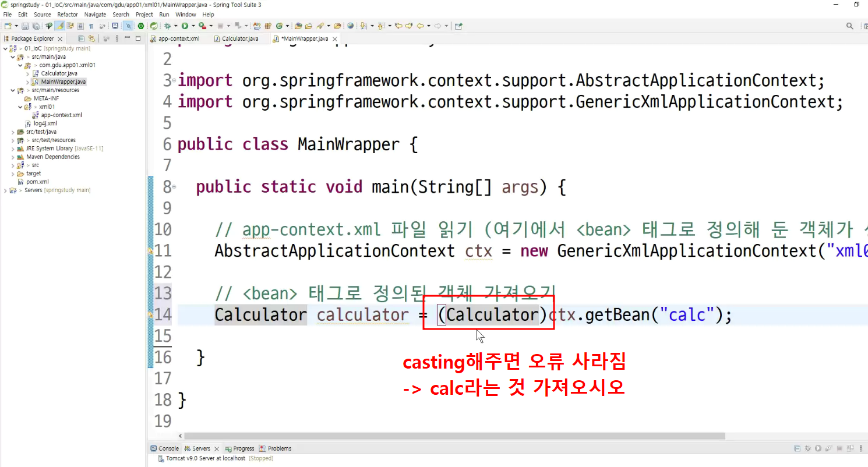This screenshot has width=868, height=467.
Task: Open the Run button dropdown arrow
Action: pyautogui.click(x=193, y=26)
